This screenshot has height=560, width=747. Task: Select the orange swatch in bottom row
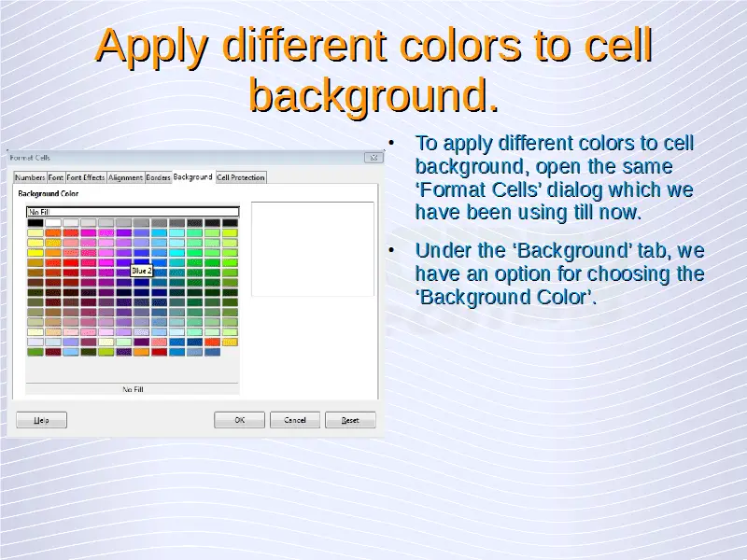(141, 352)
